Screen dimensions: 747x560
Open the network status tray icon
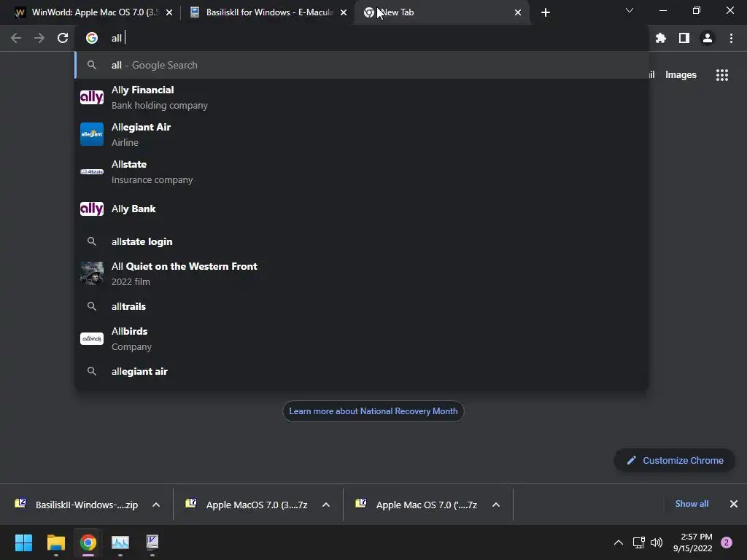pos(638,542)
